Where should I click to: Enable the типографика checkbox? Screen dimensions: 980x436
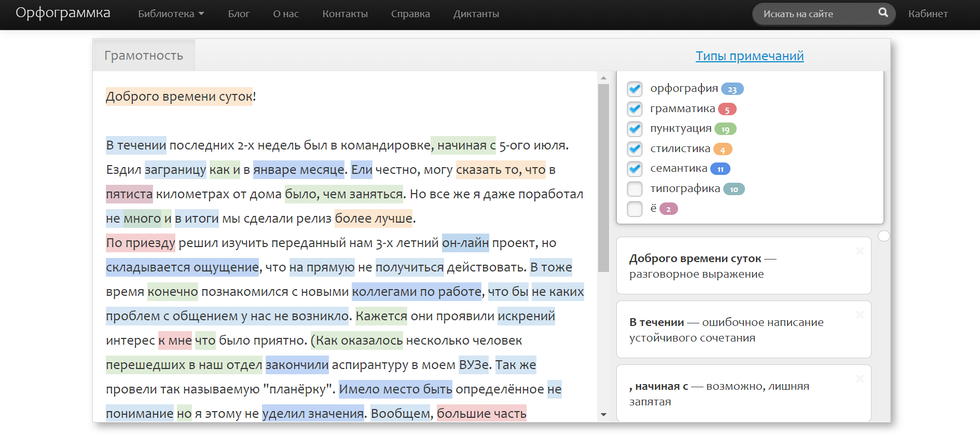[634, 189]
